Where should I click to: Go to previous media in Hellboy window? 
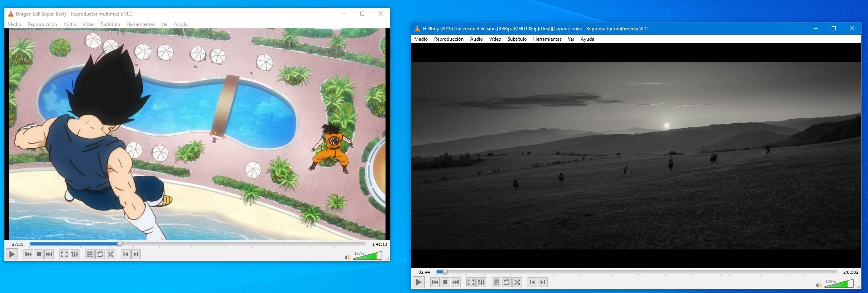pyautogui.click(x=435, y=282)
